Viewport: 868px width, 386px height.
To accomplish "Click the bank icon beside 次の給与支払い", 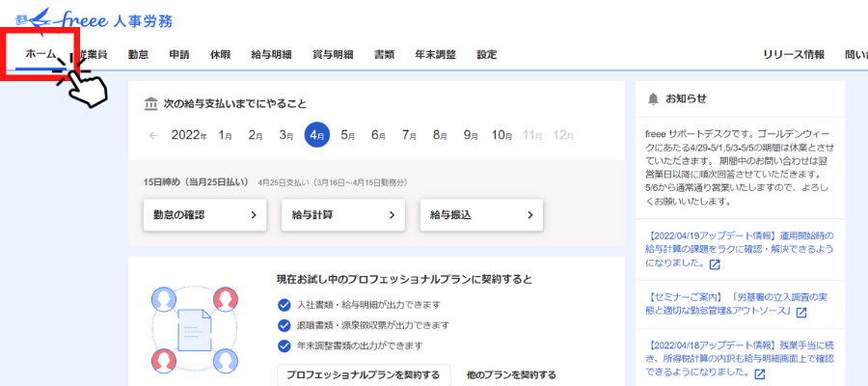I will pyautogui.click(x=149, y=104).
